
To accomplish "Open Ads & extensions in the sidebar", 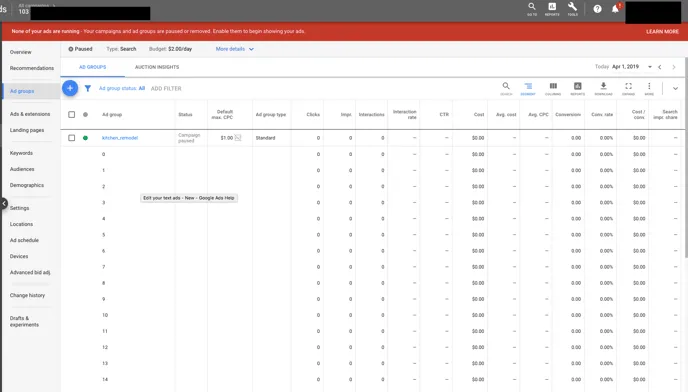I will coord(30,114).
